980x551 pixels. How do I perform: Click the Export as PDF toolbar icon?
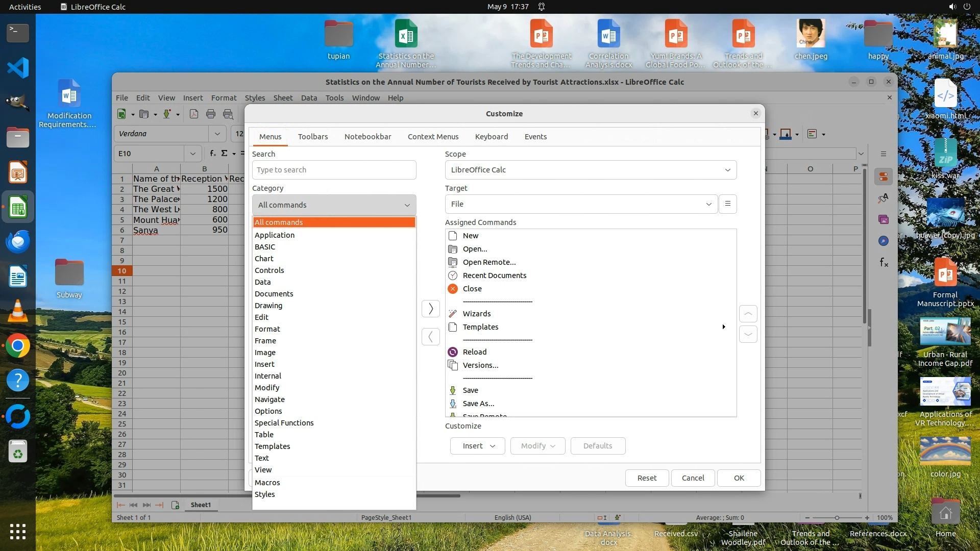click(194, 114)
